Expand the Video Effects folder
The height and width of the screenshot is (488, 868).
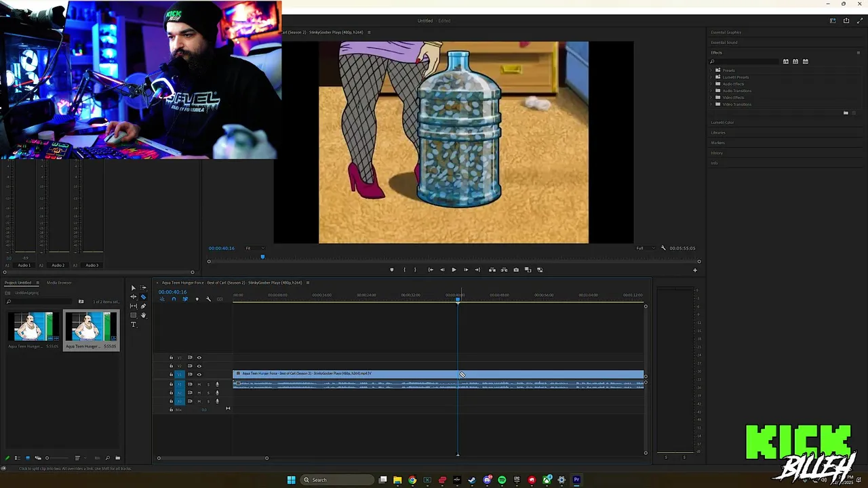711,98
